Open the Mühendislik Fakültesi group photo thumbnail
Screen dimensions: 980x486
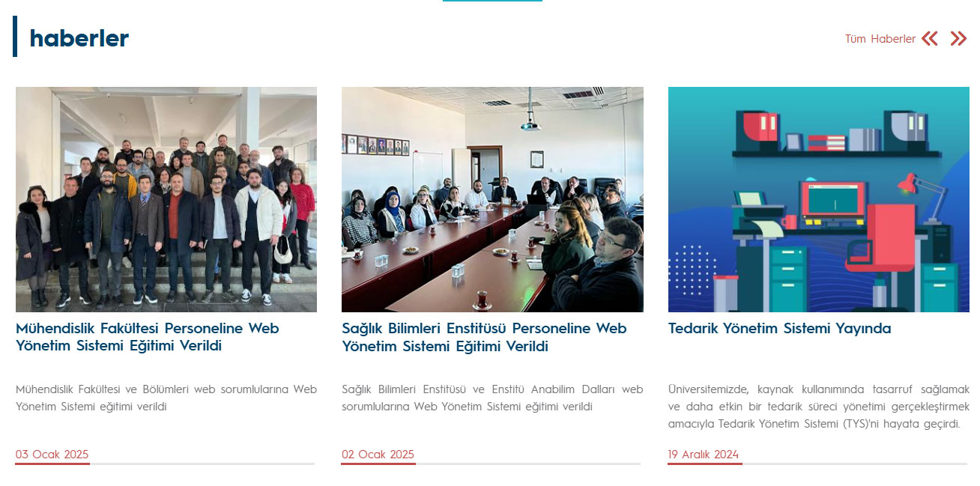coord(166,199)
